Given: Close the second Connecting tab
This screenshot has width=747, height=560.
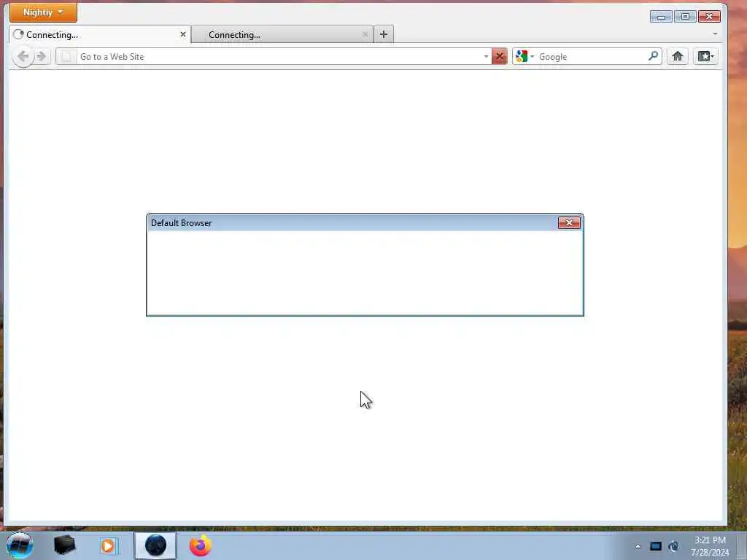Looking at the screenshot, I should pyautogui.click(x=365, y=34).
